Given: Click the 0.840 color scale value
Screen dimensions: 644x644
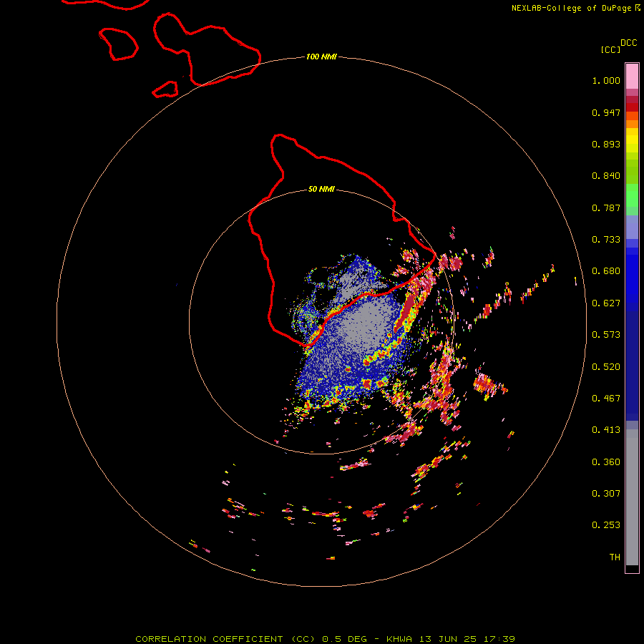Looking at the screenshot, I should (x=606, y=176).
